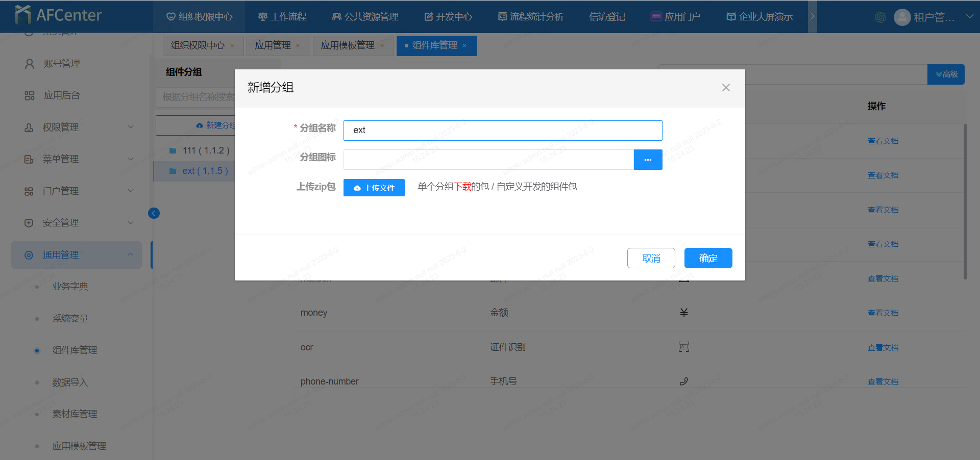
Task: Switch to the 应用管理 tab
Action: click(274, 45)
